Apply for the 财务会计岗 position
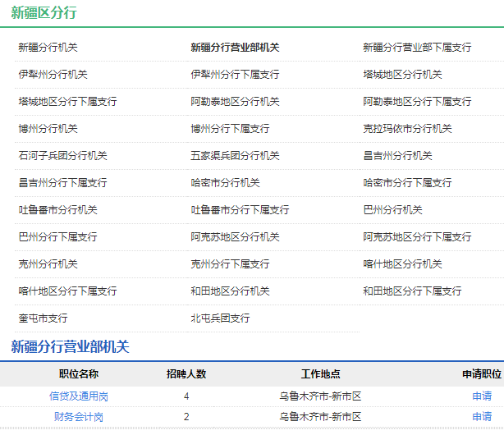Image resolution: width=504 pixels, height=435 pixels. pyautogui.click(x=482, y=417)
